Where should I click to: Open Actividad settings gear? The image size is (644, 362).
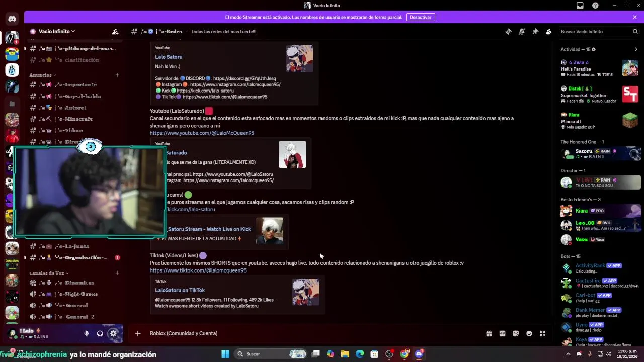[x=594, y=49]
